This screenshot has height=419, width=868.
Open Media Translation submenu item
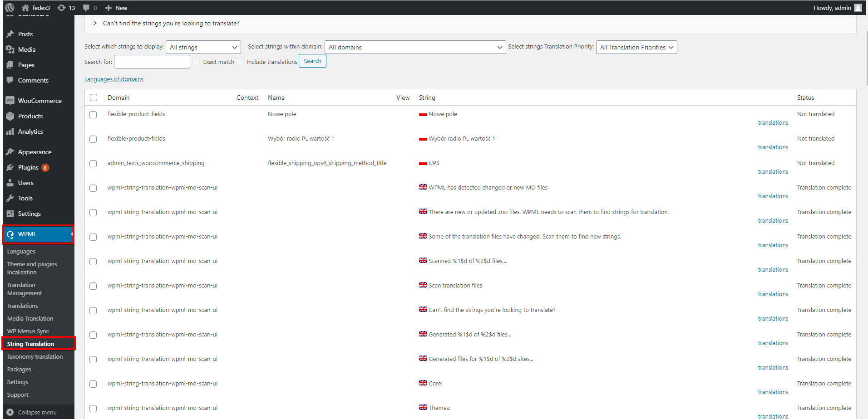coord(30,319)
